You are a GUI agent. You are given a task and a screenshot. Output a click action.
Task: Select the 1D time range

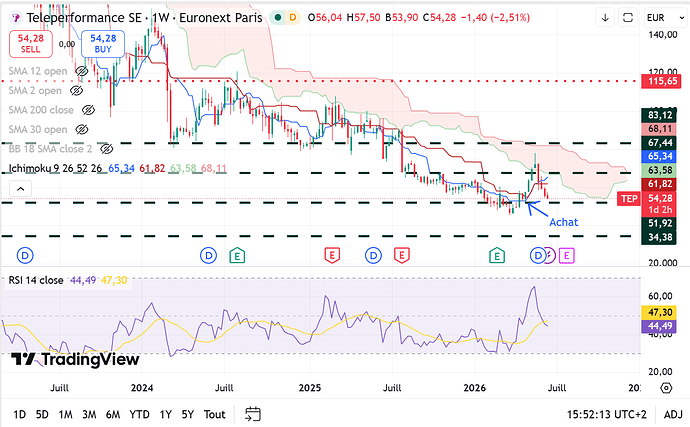point(19,414)
